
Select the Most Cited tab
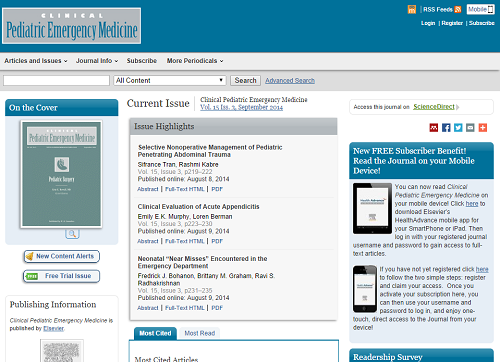[155, 333]
